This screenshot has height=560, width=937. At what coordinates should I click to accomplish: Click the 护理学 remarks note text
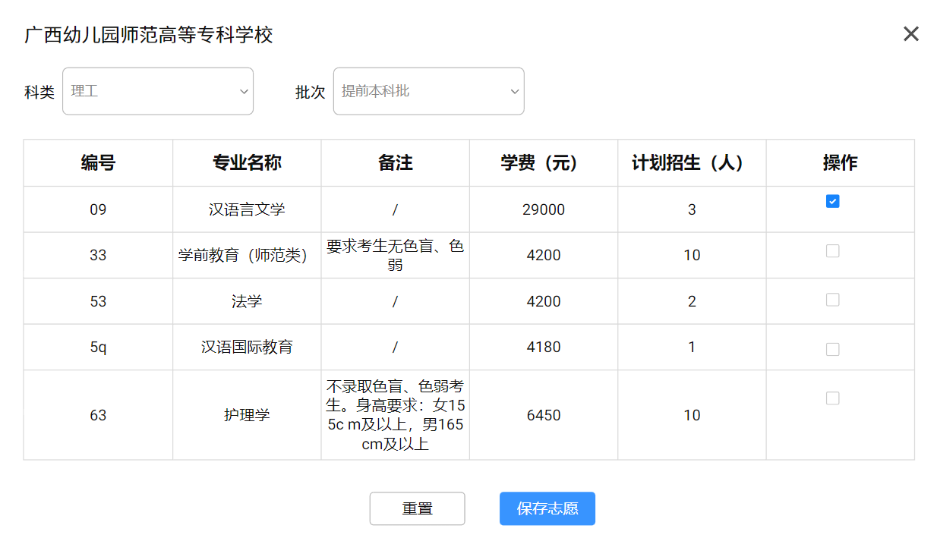point(395,415)
